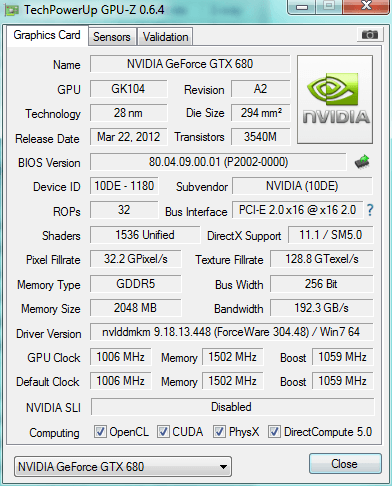Click the Pixel Fillrate field 32.2 GPixel/s

click(x=136, y=259)
